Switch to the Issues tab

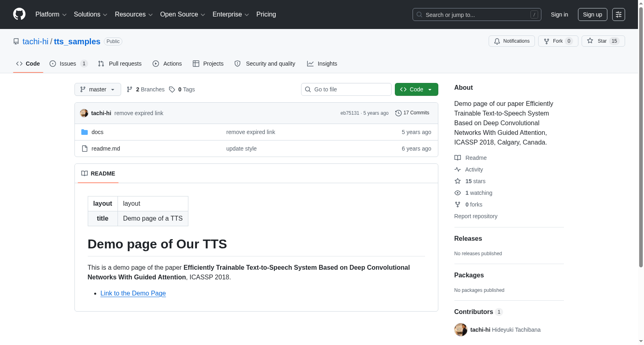68,64
